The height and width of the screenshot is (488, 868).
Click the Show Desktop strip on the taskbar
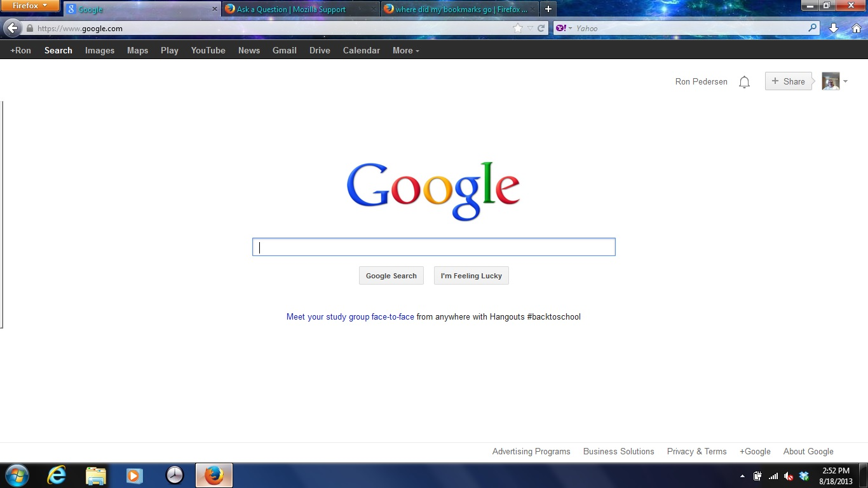(x=864, y=476)
